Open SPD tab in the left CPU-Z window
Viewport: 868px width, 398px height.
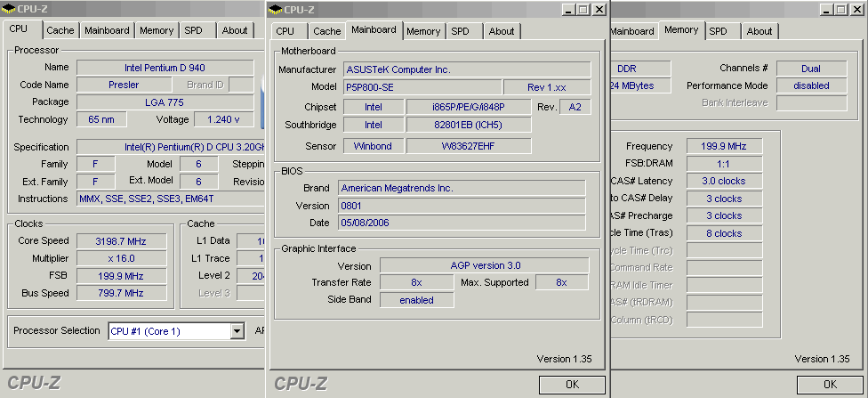coord(193,30)
